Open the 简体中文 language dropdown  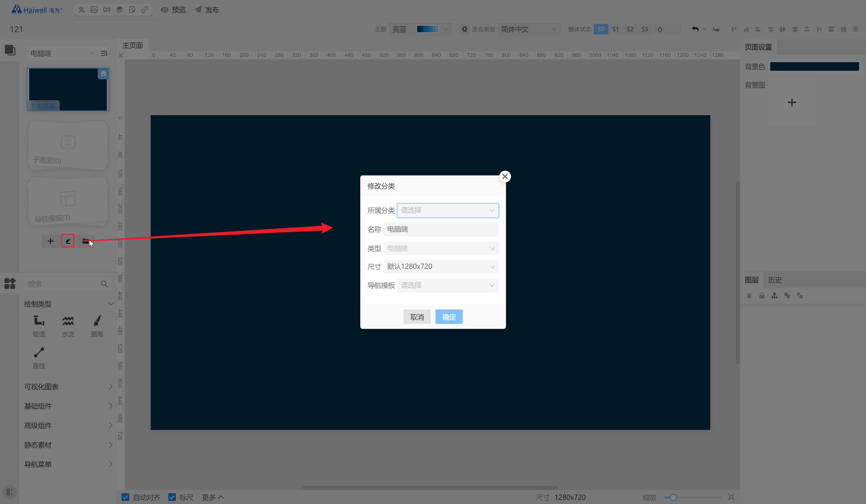[x=528, y=29]
